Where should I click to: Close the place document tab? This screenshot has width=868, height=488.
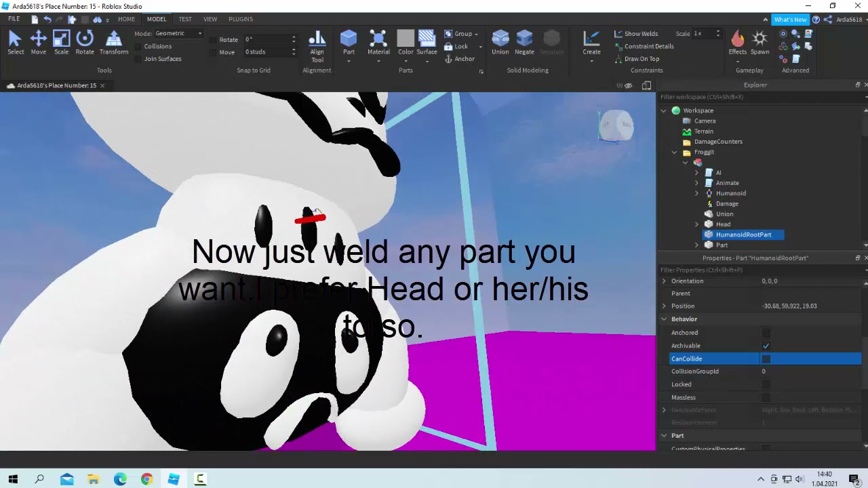(x=102, y=85)
